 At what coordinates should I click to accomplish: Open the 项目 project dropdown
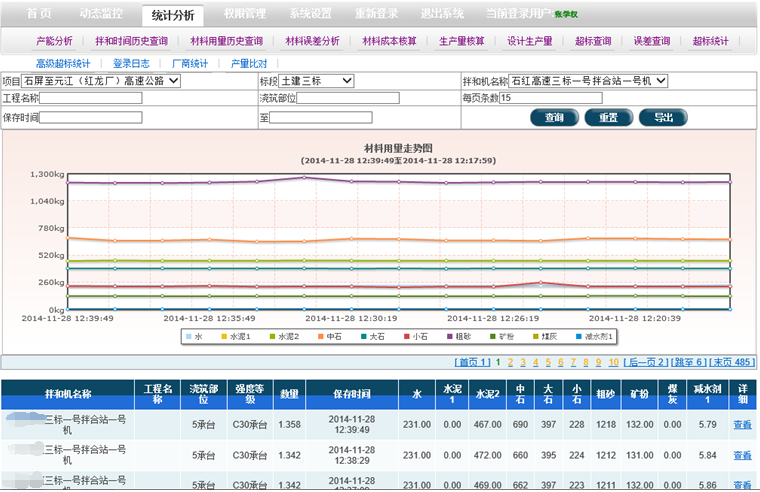click(x=102, y=80)
